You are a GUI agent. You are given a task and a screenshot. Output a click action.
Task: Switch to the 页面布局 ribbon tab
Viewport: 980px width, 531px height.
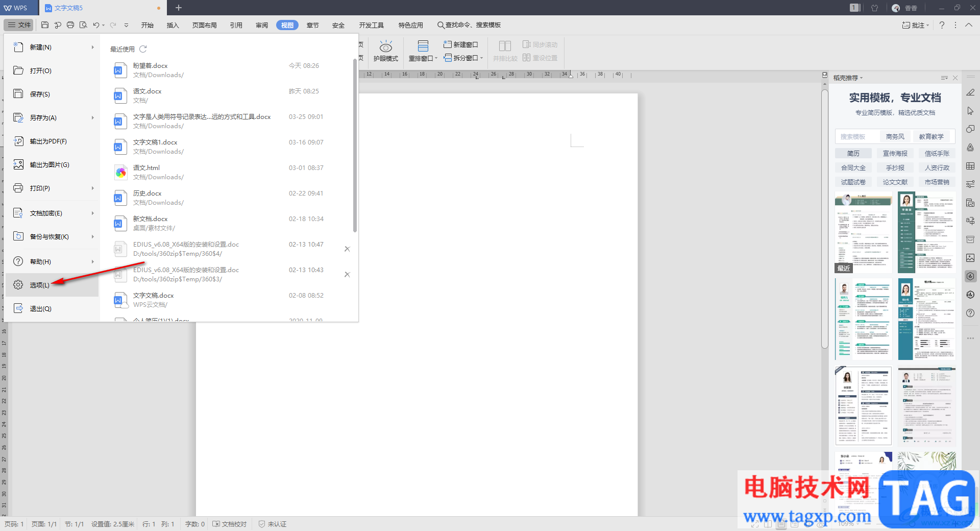tap(205, 25)
